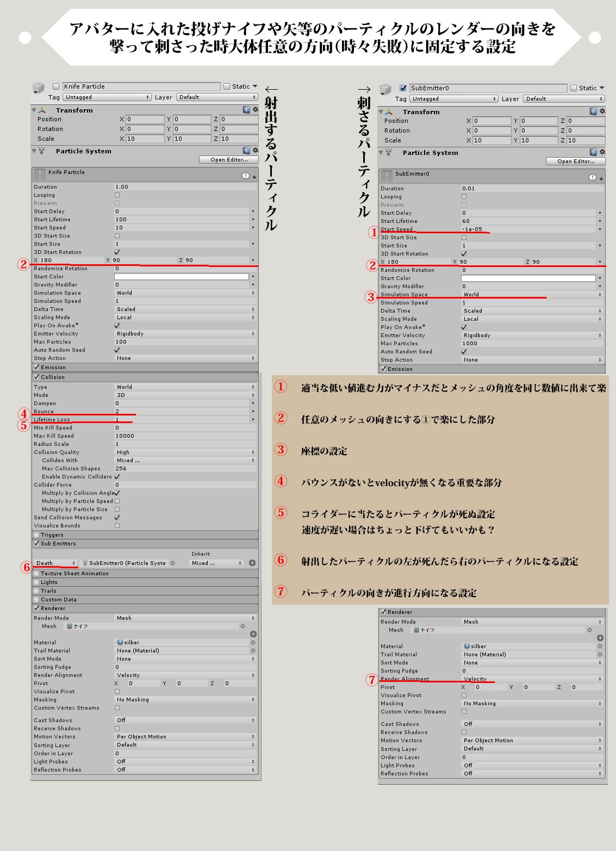Open the Layer Default dropdown for SubEmitter0

click(x=564, y=99)
